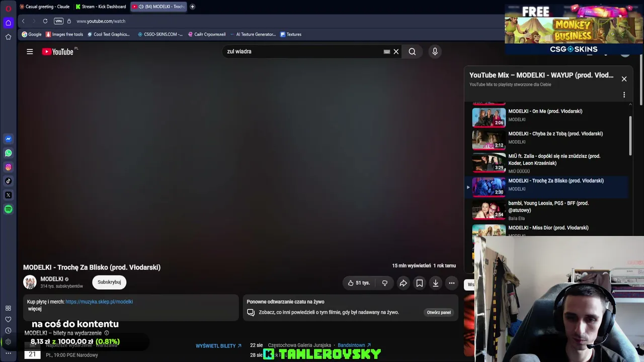Subscribe with the Subskrybuj button
This screenshot has height=362, width=644.
click(x=109, y=282)
